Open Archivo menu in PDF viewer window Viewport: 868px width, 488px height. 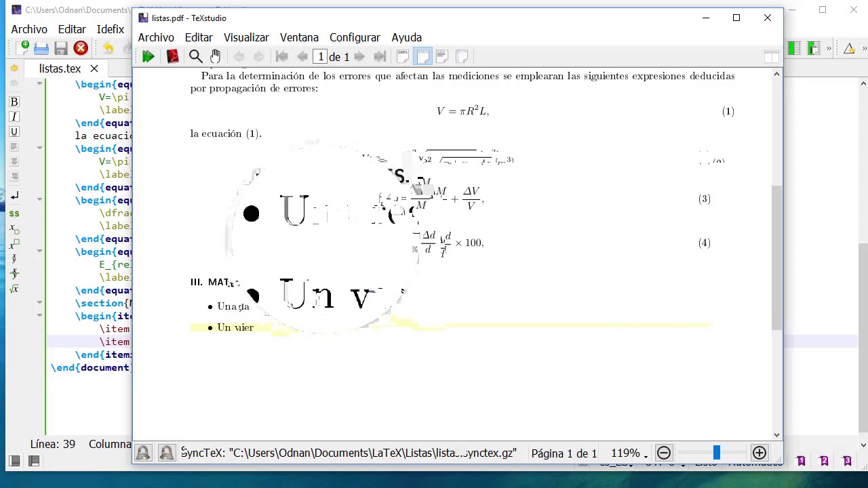pyautogui.click(x=156, y=37)
